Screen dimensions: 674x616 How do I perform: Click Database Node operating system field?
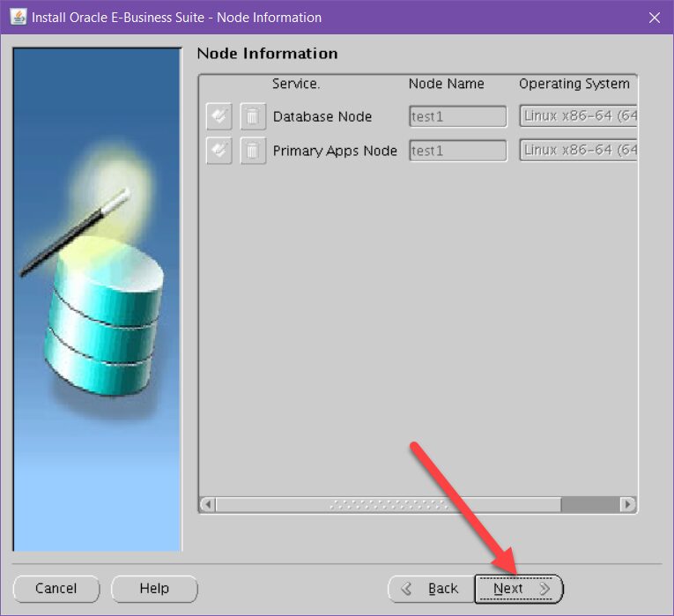(x=578, y=115)
